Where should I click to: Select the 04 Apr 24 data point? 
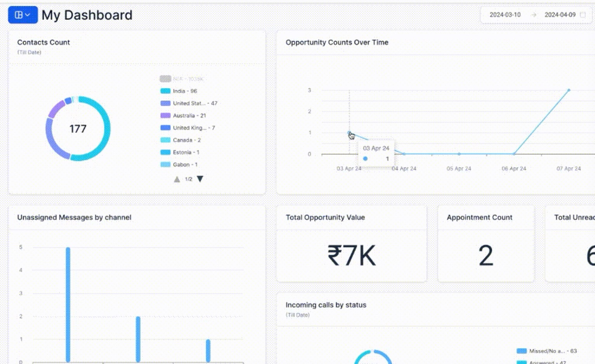point(404,154)
